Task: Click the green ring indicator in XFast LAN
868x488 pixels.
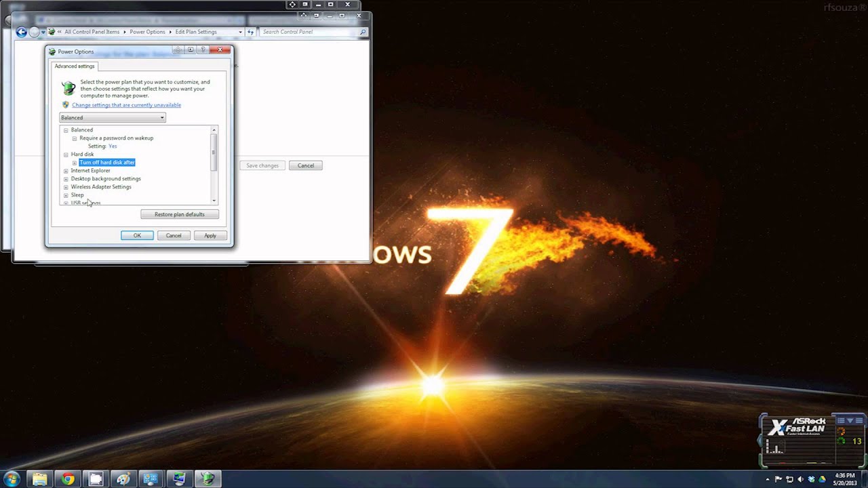Action: point(842,441)
